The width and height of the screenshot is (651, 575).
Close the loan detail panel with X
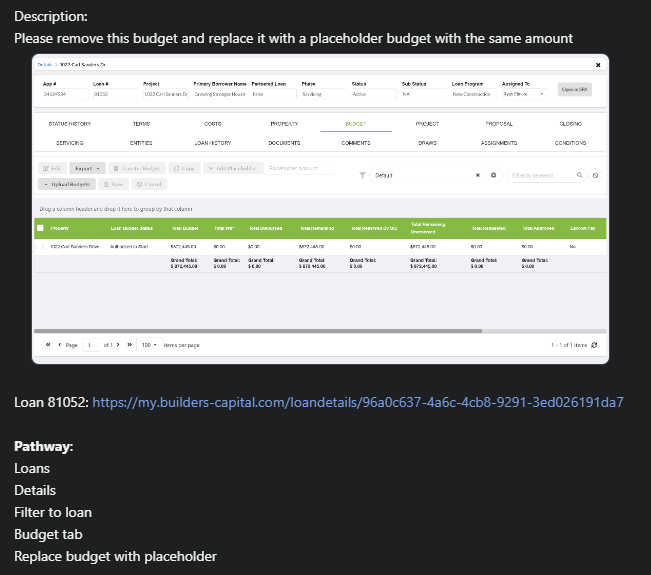point(598,65)
